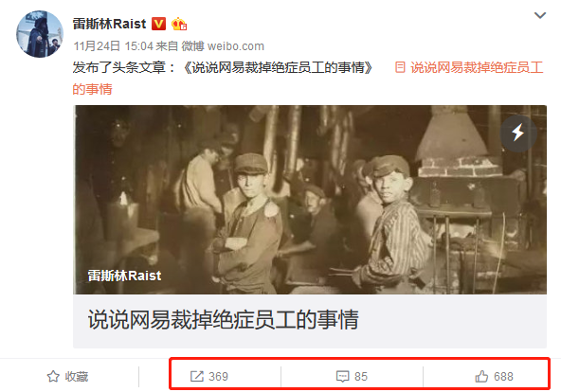Image resolution: width=561 pixels, height=392 pixels.
Task: Click the 雷斯林Raist profile avatar
Action: point(40,34)
